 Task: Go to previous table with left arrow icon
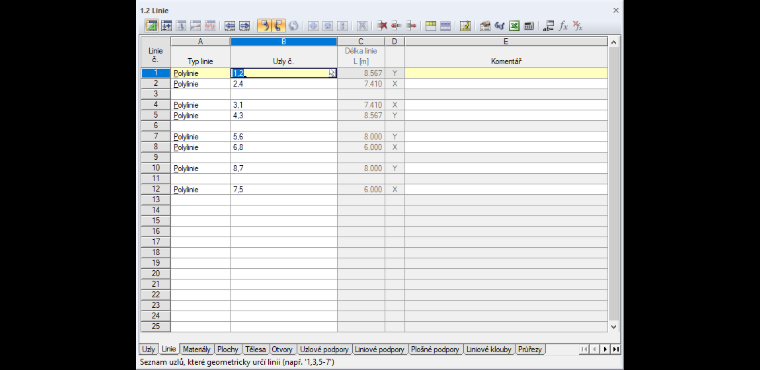[230, 26]
